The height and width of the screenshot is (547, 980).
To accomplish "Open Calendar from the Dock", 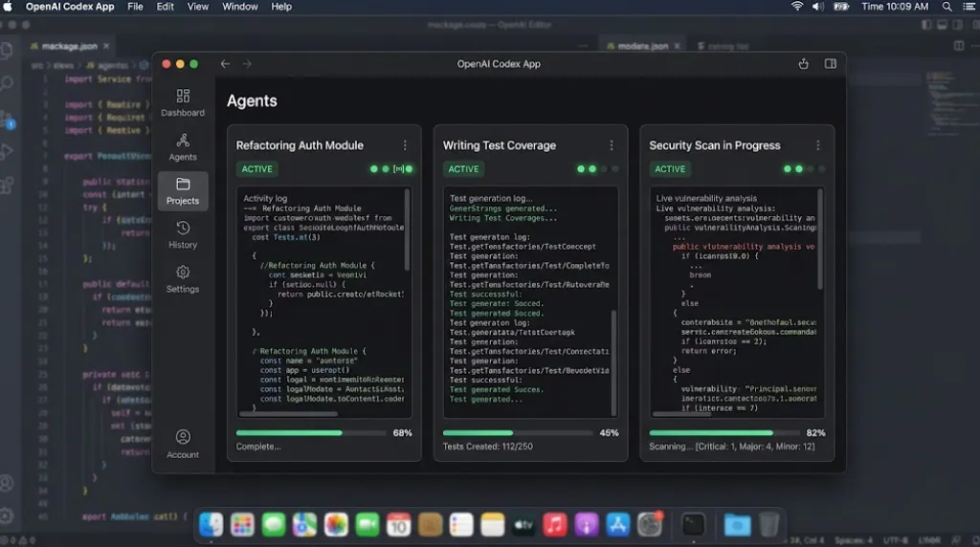I will tap(398, 524).
